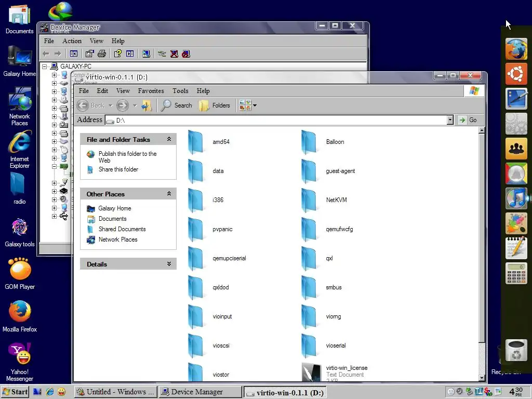Select the pvpanic folder
This screenshot has width=532, height=399.
[210, 229]
